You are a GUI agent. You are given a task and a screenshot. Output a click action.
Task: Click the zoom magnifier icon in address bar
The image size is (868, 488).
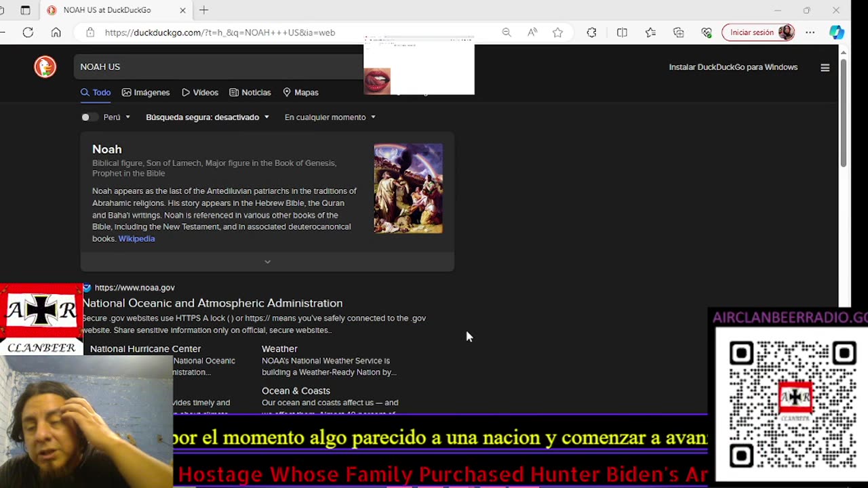point(507,32)
